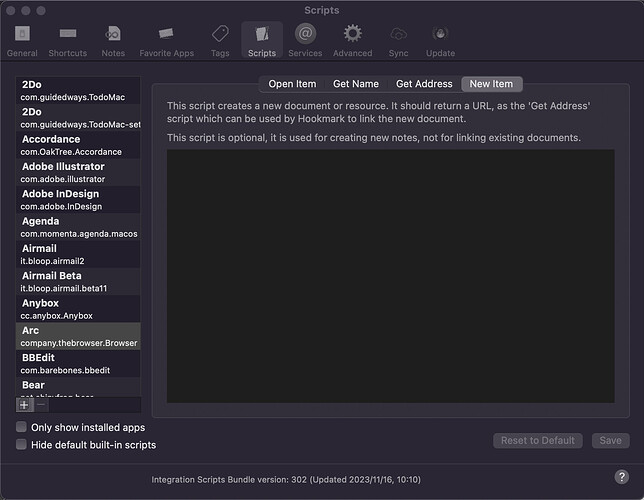644x500 pixels.
Task: Select Adobe InDesign in the app list
Action: point(78,200)
